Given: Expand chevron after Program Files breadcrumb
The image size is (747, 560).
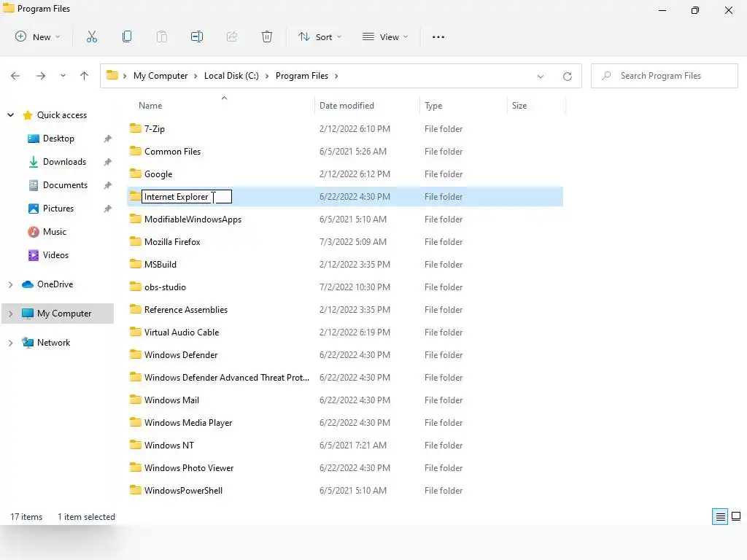Looking at the screenshot, I should (336, 76).
